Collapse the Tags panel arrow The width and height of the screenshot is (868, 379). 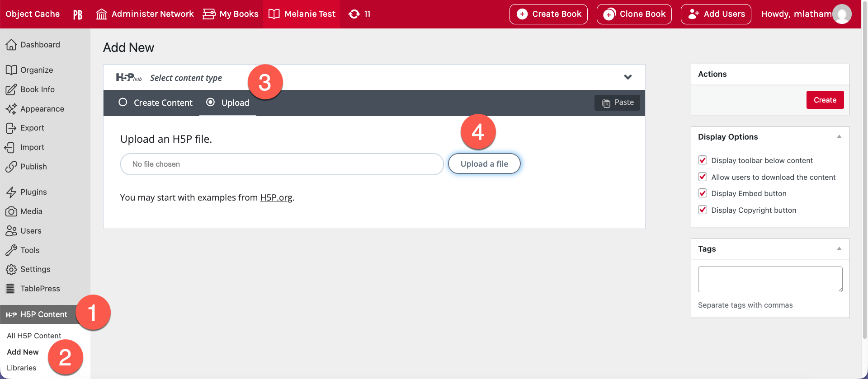[x=839, y=249]
